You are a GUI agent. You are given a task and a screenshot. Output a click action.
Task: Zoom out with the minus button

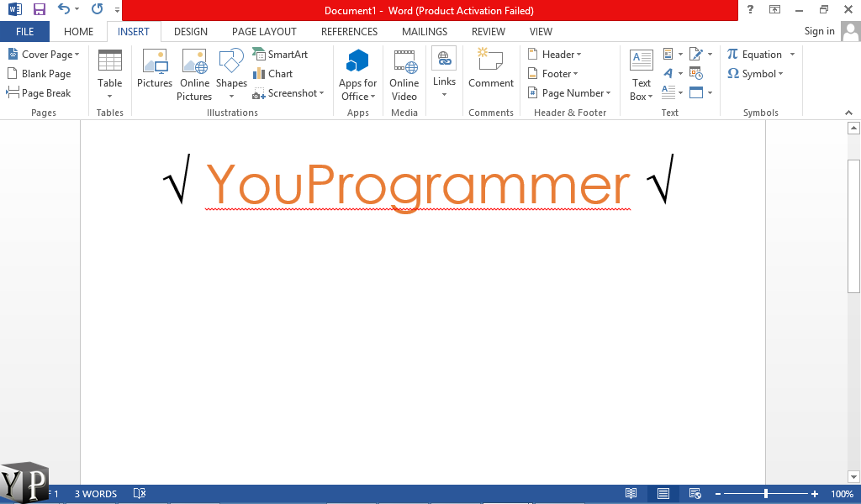pos(718,494)
